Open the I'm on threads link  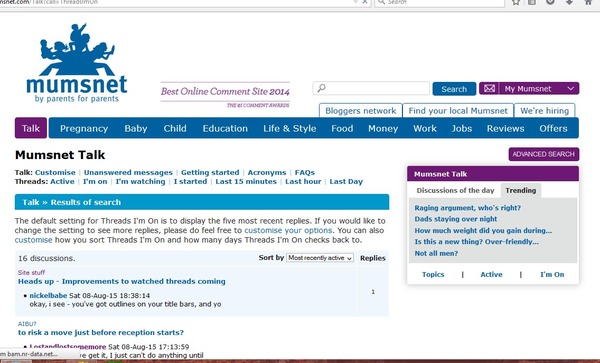click(x=95, y=182)
